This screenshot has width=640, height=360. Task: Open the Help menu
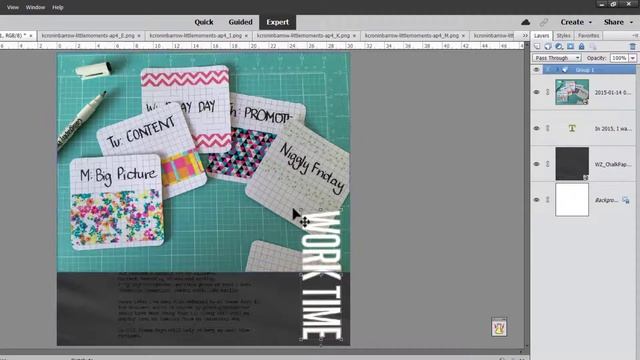[58, 7]
